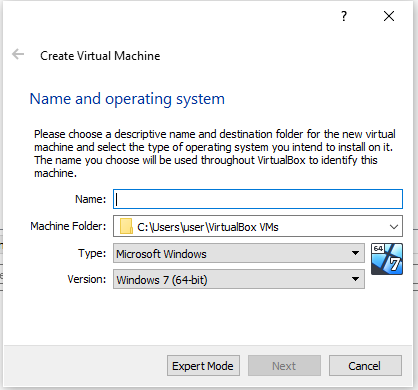Expand the Machine Folder chevron
The image size is (418, 390).
pyautogui.click(x=394, y=227)
